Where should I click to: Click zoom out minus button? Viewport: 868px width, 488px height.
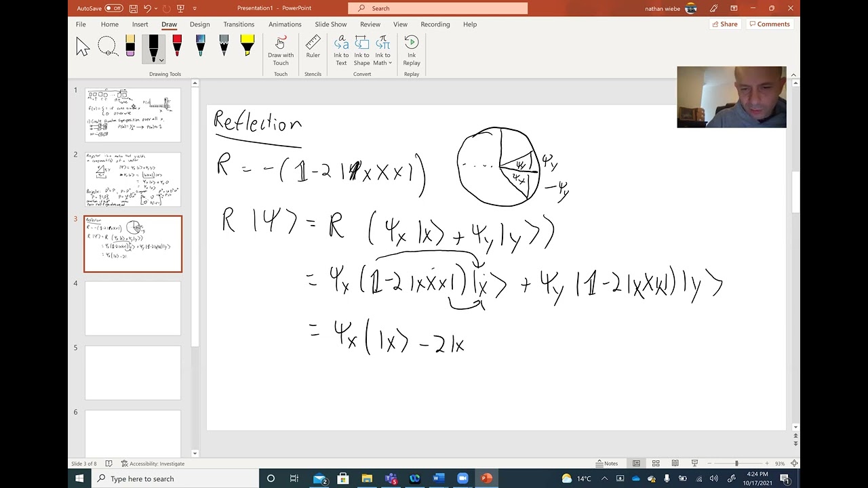(708, 464)
